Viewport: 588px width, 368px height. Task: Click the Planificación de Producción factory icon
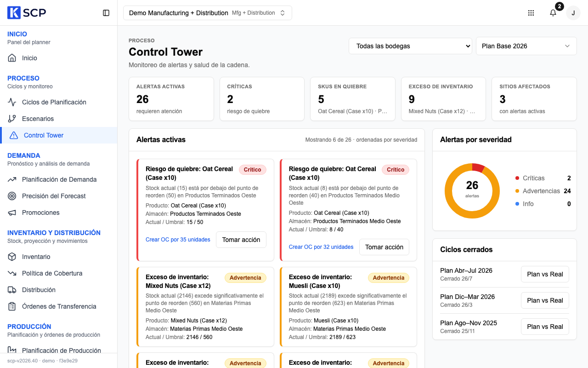tap(12, 351)
